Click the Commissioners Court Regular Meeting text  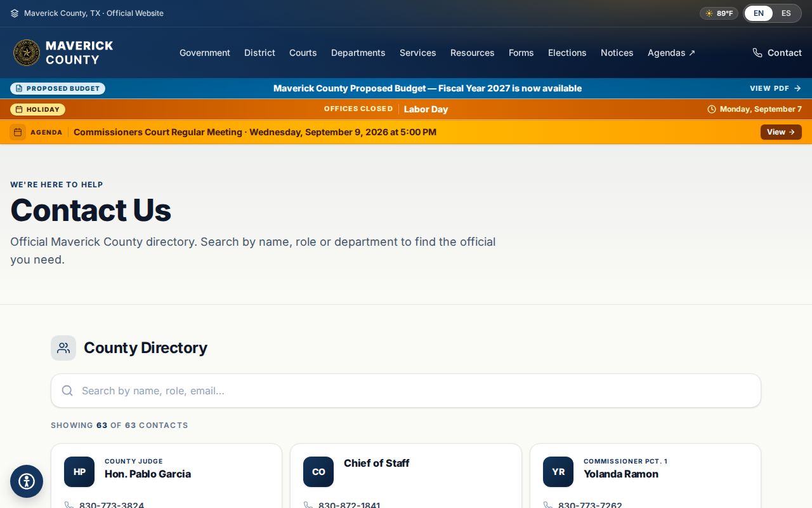[255, 132]
